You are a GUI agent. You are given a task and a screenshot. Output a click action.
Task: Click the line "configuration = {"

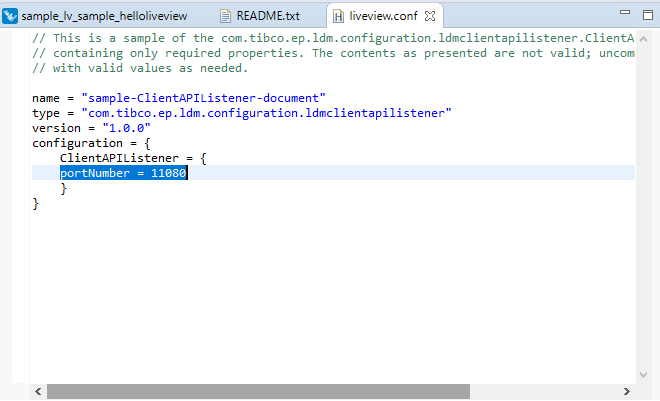pos(91,143)
